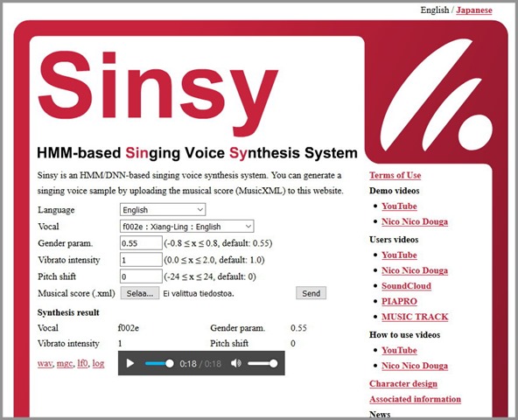Click the Gender param. input field
The height and width of the screenshot is (420, 518).
(141, 243)
